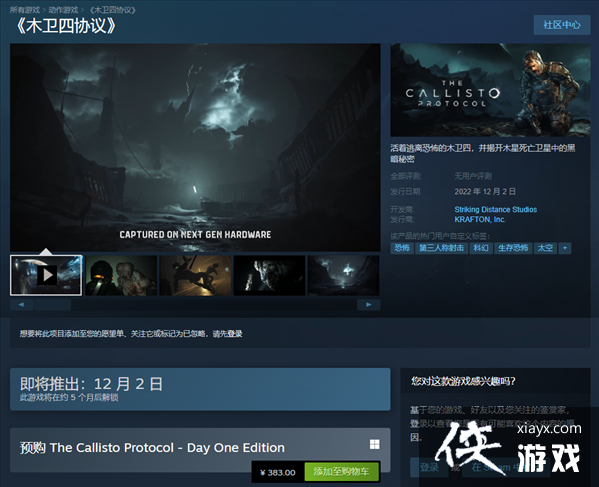The width and height of the screenshot is (599, 487).
Task: Expand more tags with the plus button
Action: pos(565,248)
